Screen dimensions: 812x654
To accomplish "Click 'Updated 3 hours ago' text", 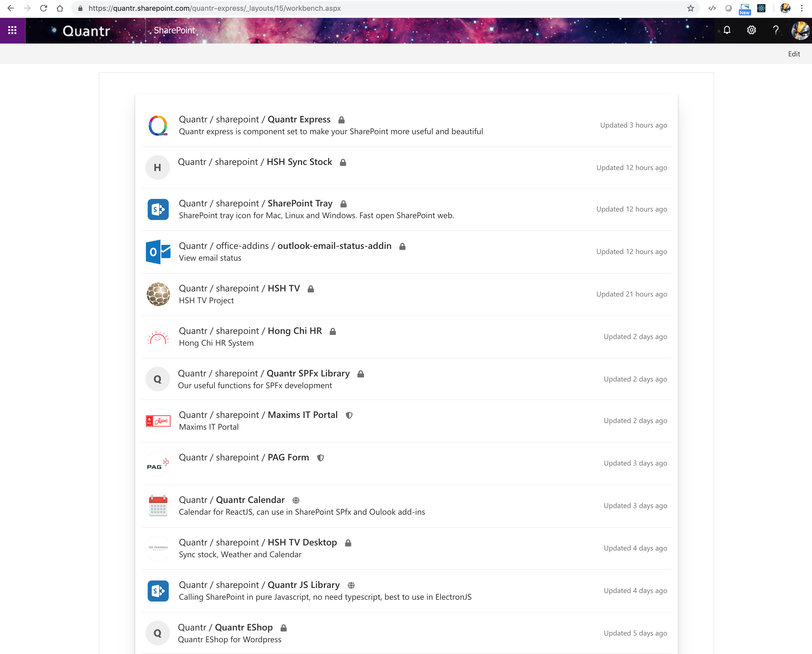I will click(634, 125).
